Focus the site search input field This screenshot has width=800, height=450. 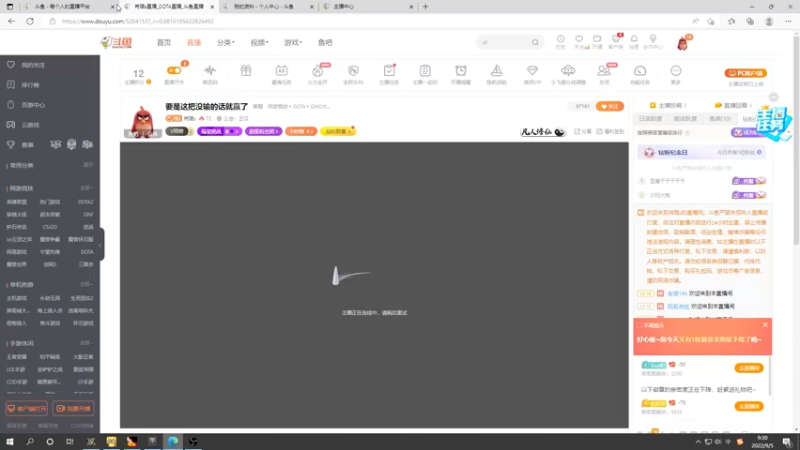pyautogui.click(x=504, y=42)
